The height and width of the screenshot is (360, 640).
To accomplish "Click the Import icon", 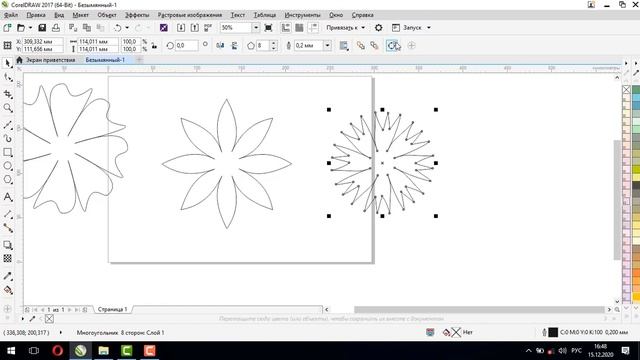I will click(x=181, y=28).
